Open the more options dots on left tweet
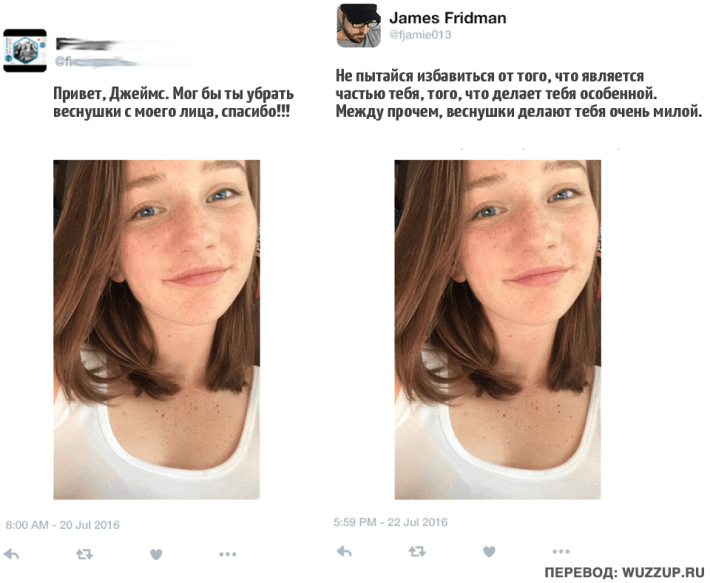Viewport: 710px width, 583px height. pos(227,554)
